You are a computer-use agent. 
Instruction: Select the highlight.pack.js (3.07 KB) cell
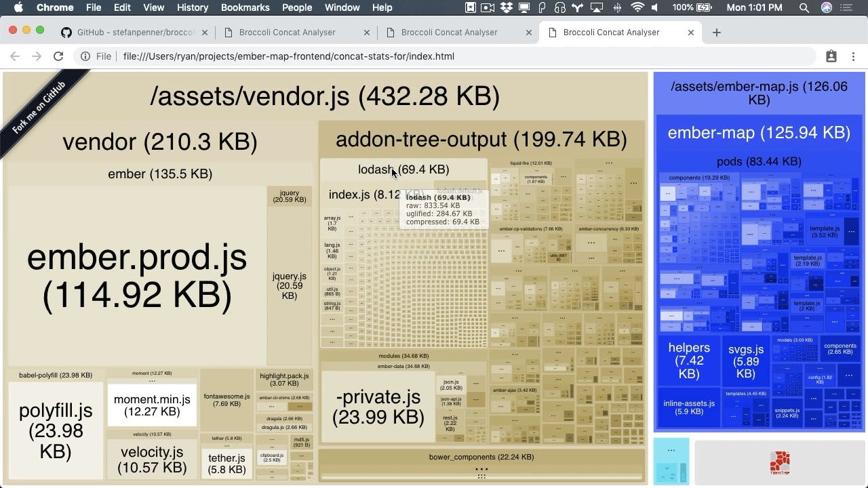(x=284, y=380)
